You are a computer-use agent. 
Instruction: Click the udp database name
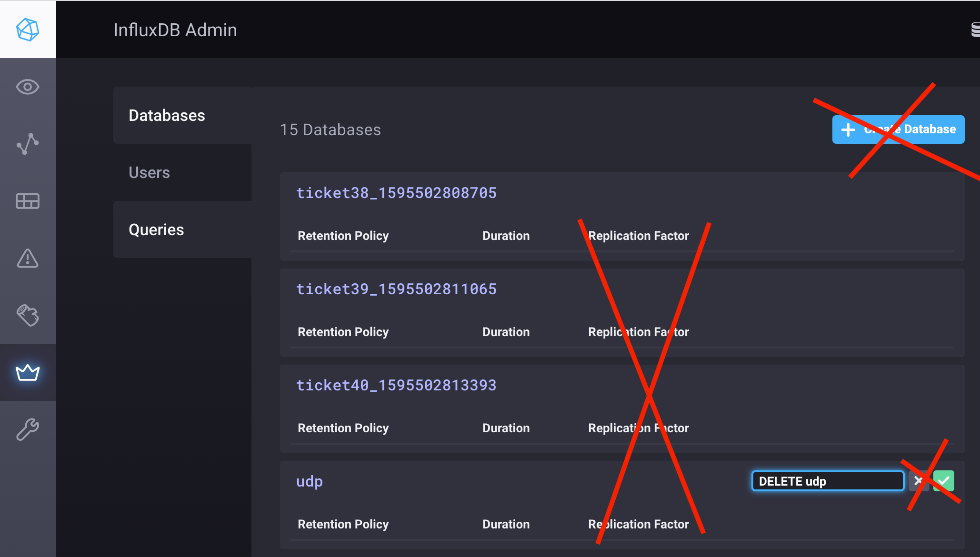[309, 481]
